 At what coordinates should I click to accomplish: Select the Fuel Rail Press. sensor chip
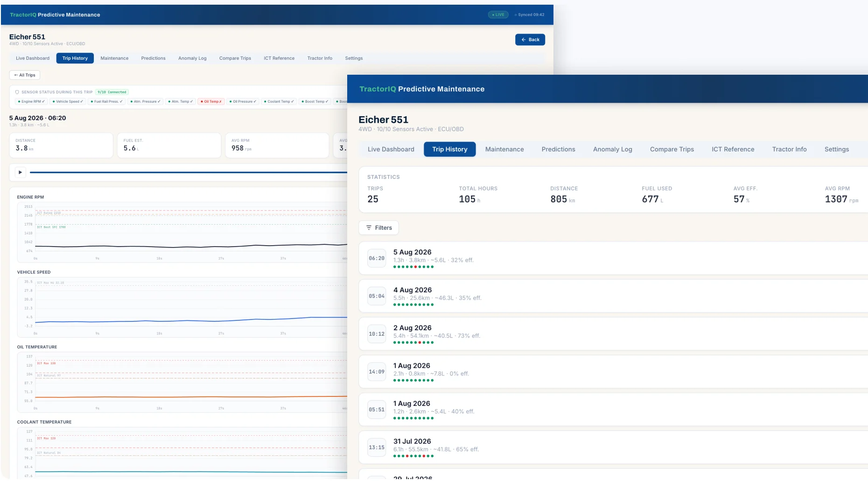106,101
